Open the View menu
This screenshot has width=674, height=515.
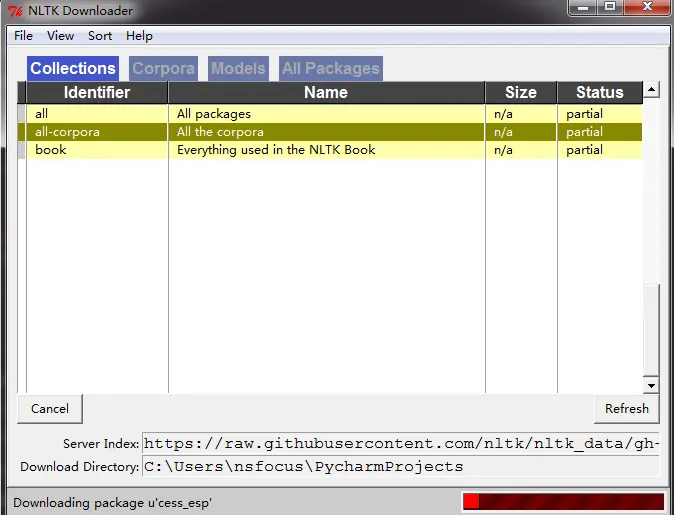[x=60, y=36]
